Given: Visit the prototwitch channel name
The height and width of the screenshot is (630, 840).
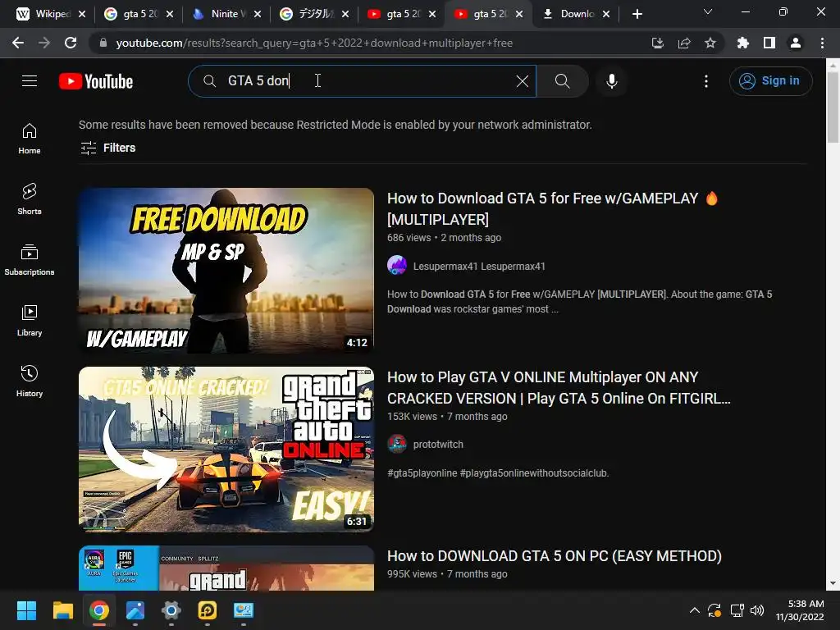Looking at the screenshot, I should [438, 444].
